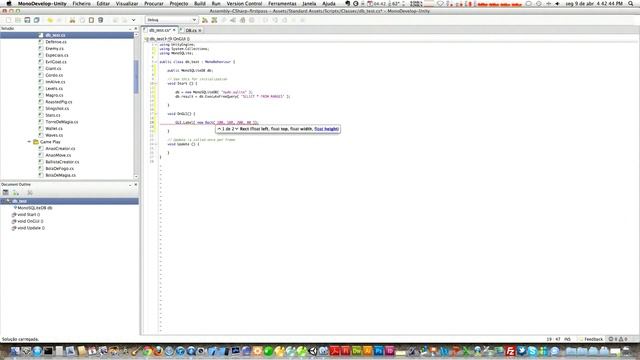Open Firefox from the Dock

pos(158,351)
